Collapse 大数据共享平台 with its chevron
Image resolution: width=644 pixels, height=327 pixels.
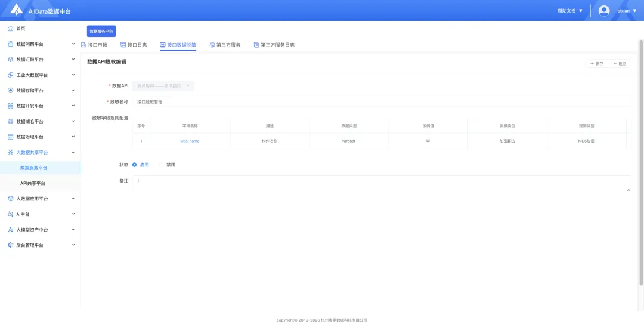(73, 152)
